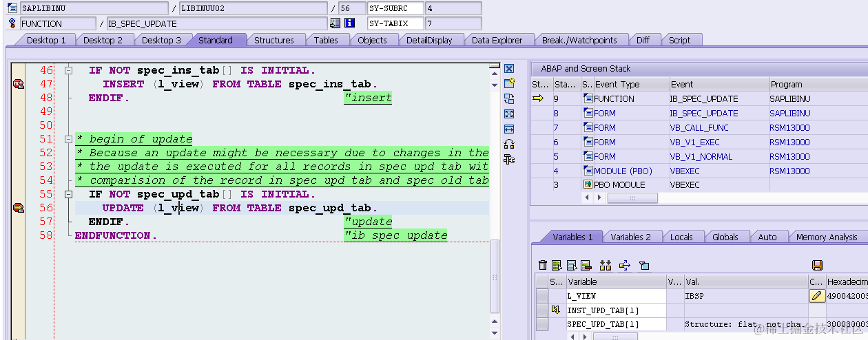Select row selector for L_VIEW variable
The image size is (868, 340).
[x=542, y=296]
